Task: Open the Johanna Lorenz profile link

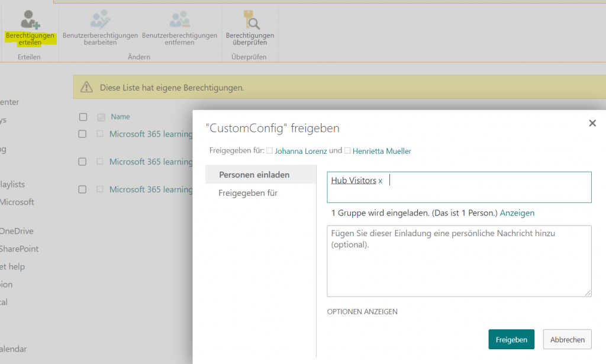Action: pyautogui.click(x=301, y=151)
